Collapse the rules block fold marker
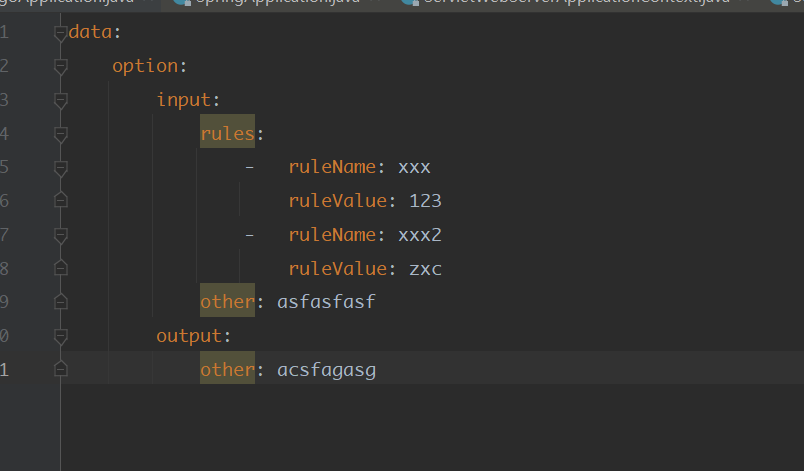The image size is (804, 471). click(x=61, y=135)
